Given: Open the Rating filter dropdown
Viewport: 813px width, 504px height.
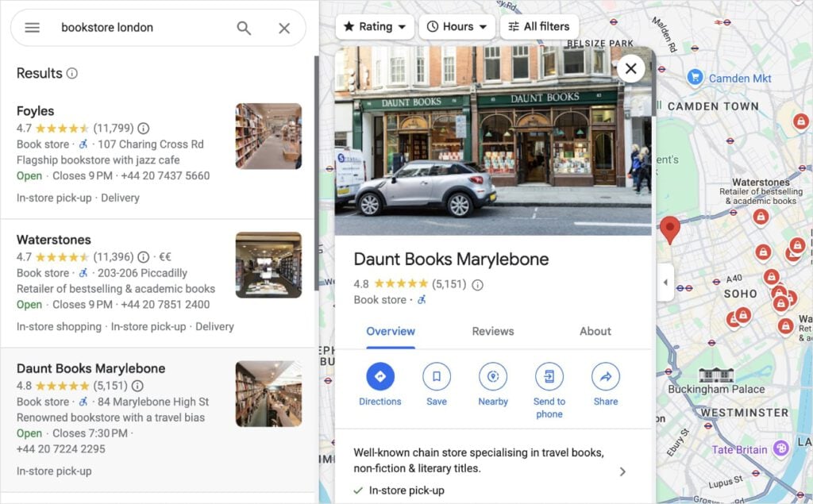Looking at the screenshot, I should coord(374,26).
